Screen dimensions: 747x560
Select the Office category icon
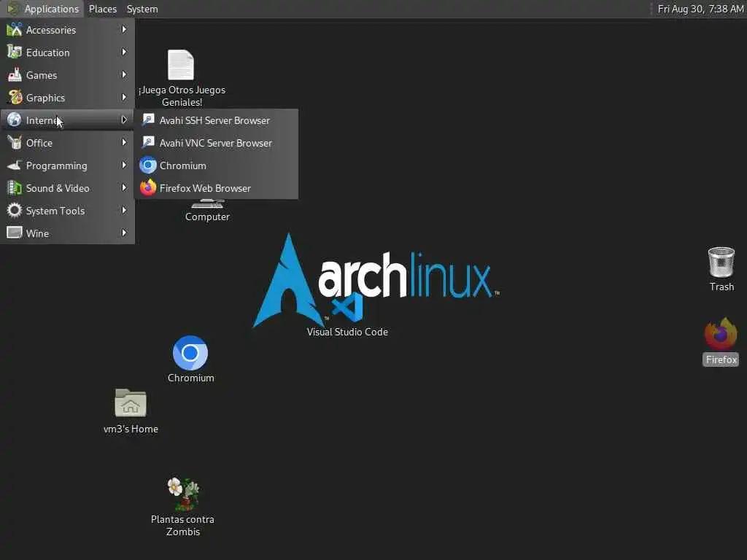(x=15, y=142)
